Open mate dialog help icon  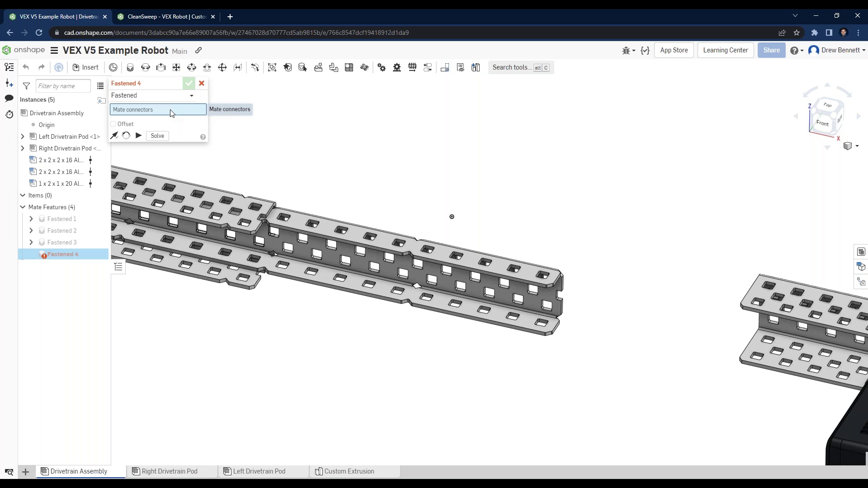tap(203, 137)
